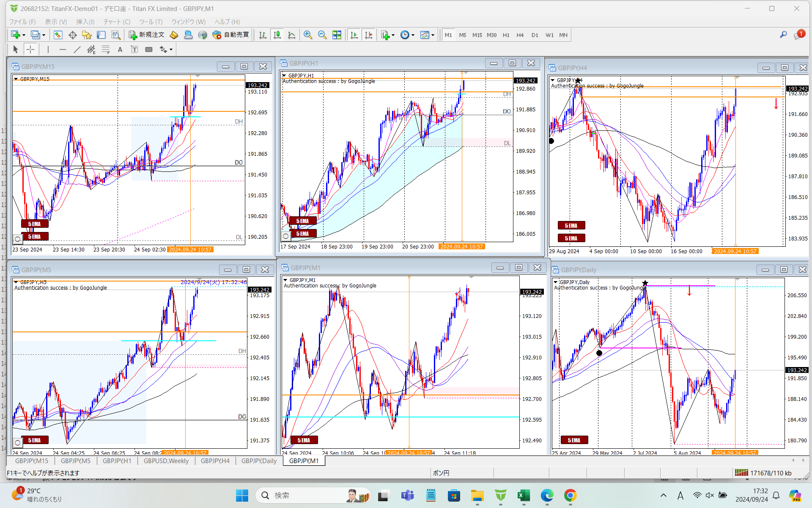
Task: Click the zoom in magnifier icon
Action: tap(307, 35)
